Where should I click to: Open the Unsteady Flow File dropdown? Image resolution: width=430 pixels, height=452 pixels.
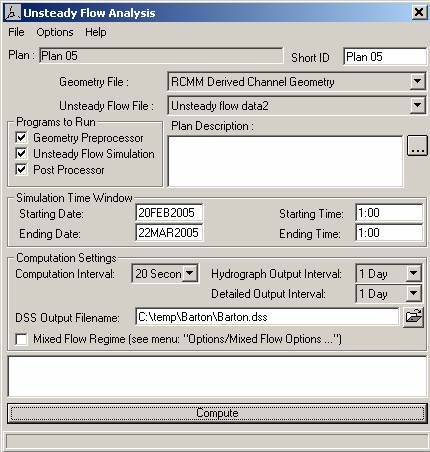[418, 105]
